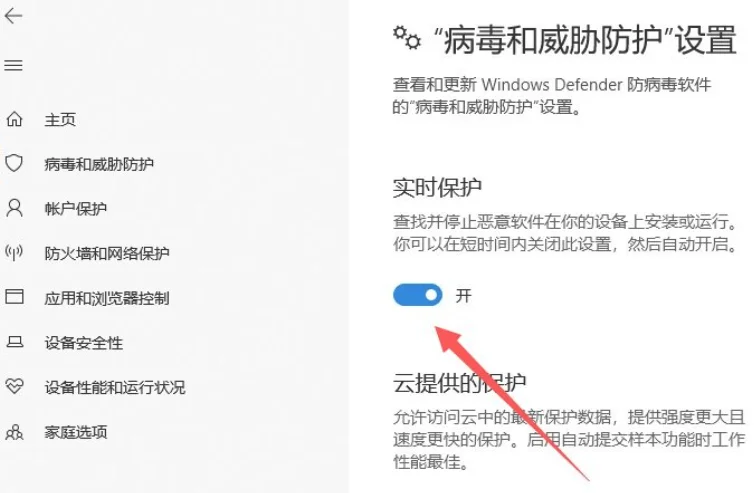This screenshot has height=493, width=756.
Task: Select 家庭选项 in the sidebar
Action: coord(76,432)
